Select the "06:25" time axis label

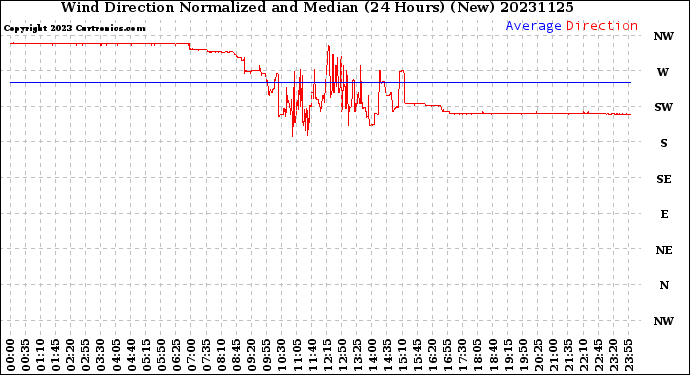pos(176,355)
